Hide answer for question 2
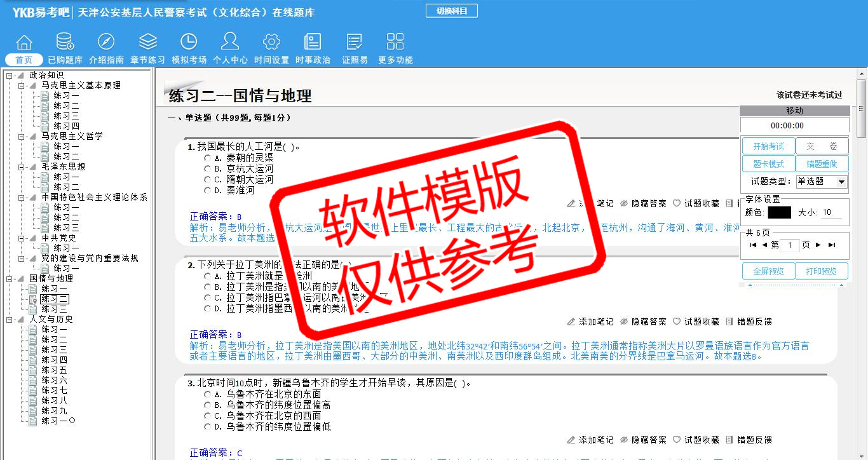Viewport: 868px width, 460px height. pos(643,321)
